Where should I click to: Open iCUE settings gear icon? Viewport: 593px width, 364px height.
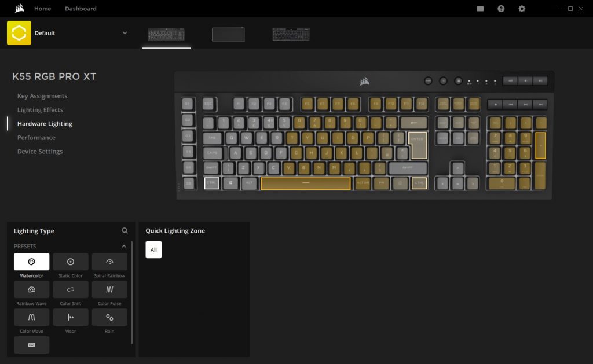tap(522, 9)
